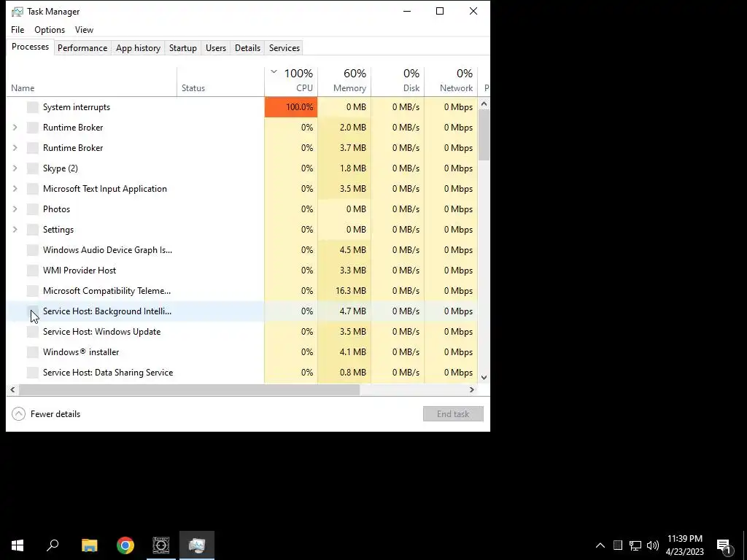Open the notification center icon
The height and width of the screenshot is (560, 747).
pos(724,545)
